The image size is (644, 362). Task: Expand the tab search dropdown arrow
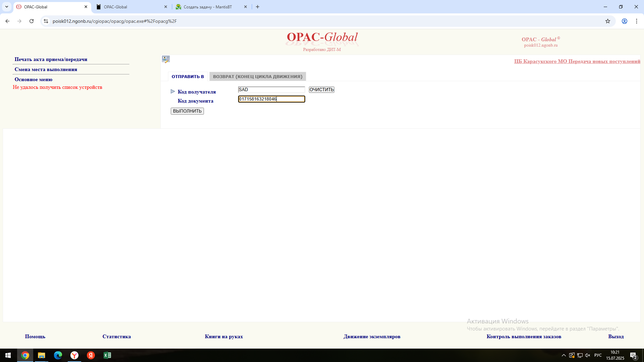point(7,7)
